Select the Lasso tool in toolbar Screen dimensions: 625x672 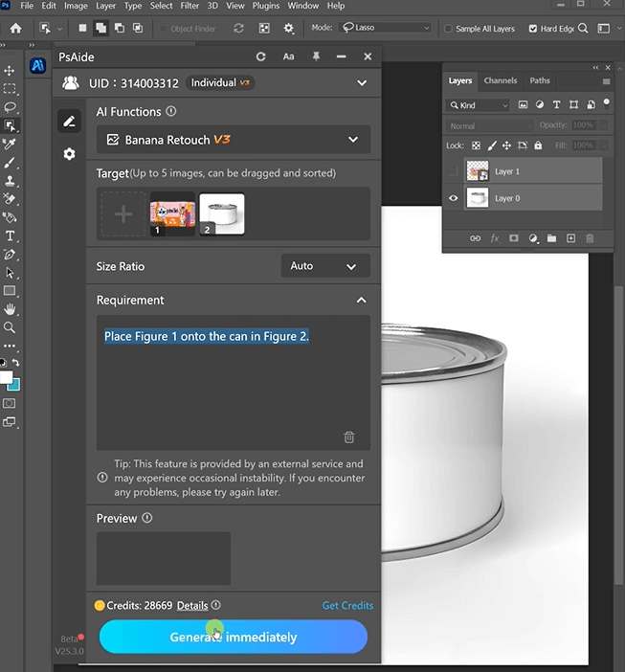coord(10,107)
